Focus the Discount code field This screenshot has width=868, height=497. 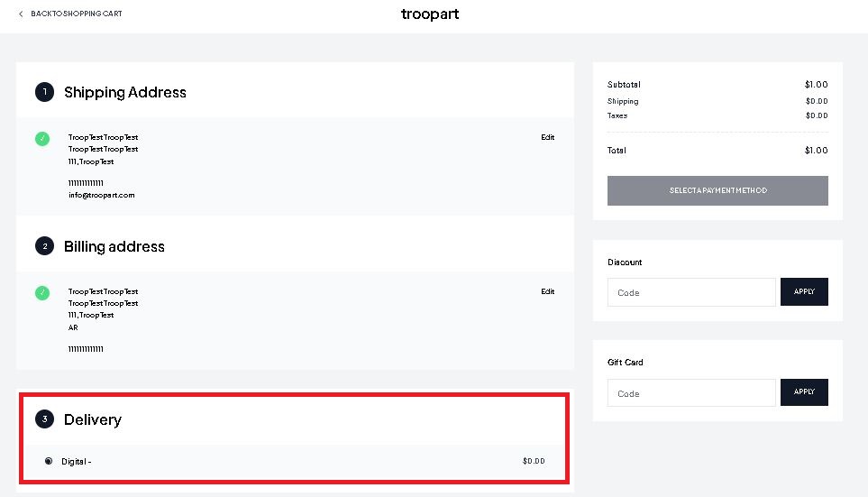tap(691, 292)
